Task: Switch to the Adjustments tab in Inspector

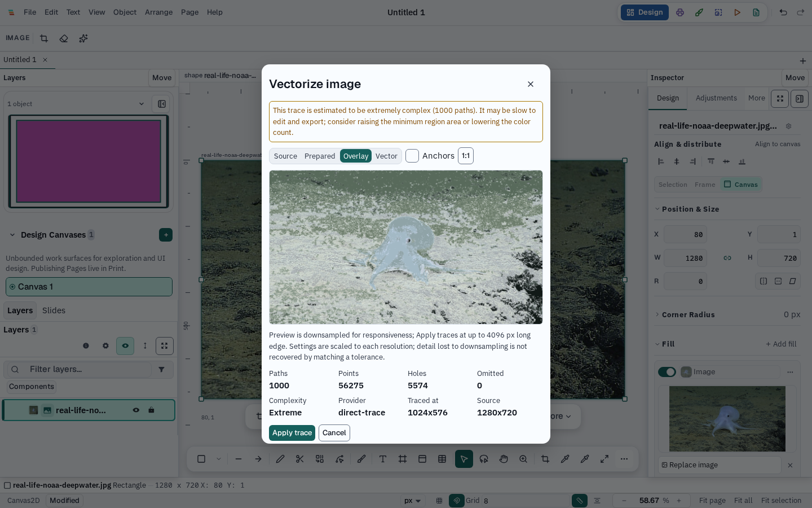Action: point(716,98)
